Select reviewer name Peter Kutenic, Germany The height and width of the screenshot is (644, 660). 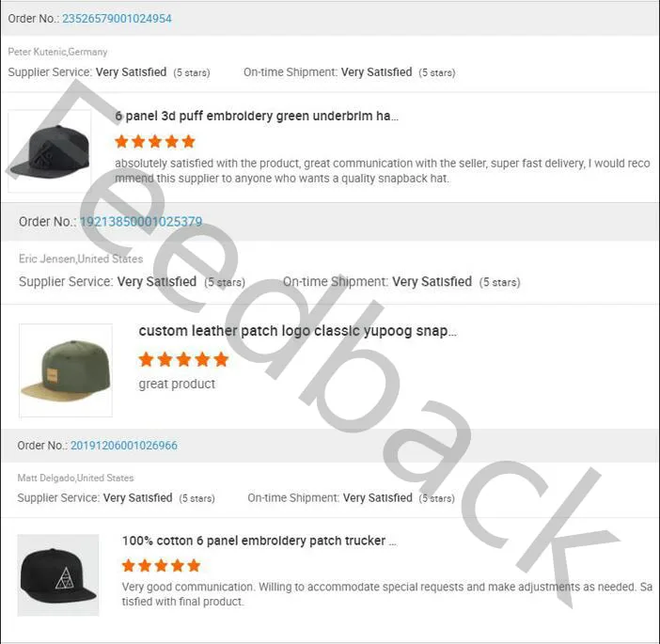57,52
